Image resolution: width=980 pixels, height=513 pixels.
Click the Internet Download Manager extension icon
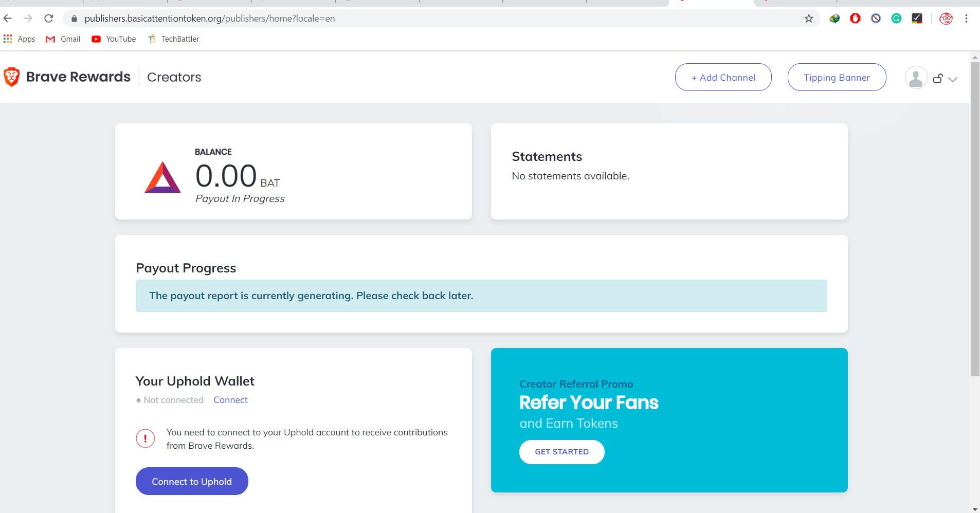point(834,19)
